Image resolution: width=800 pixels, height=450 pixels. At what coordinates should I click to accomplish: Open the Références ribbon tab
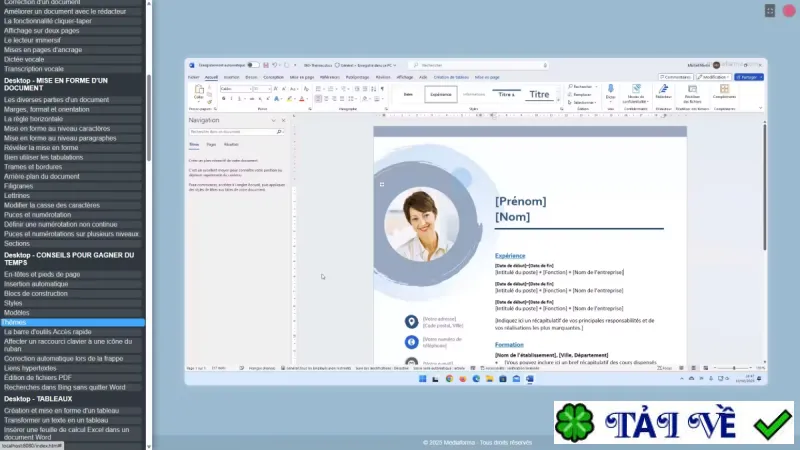pos(330,78)
